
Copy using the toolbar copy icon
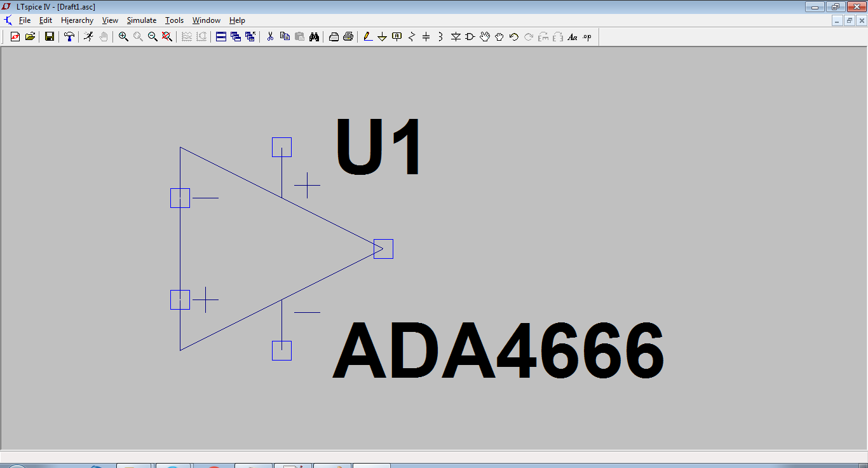pos(285,37)
